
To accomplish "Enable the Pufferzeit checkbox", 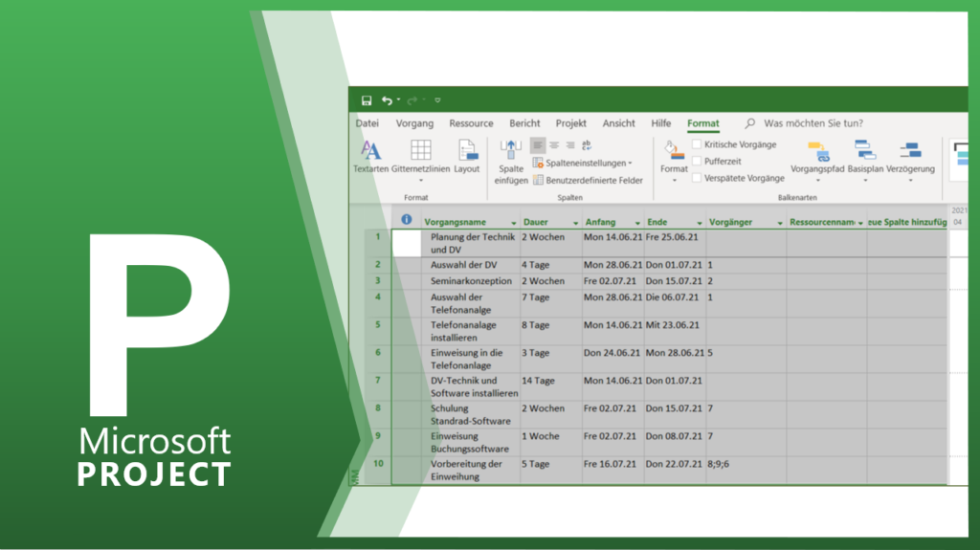I will click(x=697, y=162).
